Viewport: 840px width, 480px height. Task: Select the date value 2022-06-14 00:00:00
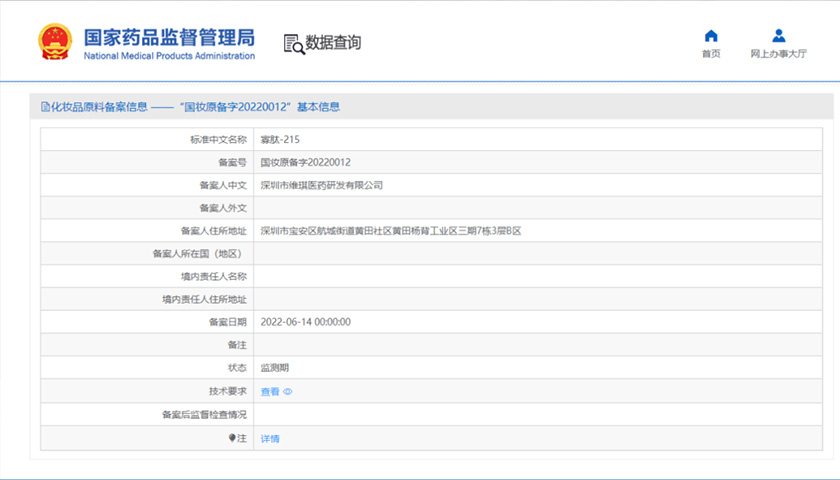pyautogui.click(x=305, y=322)
